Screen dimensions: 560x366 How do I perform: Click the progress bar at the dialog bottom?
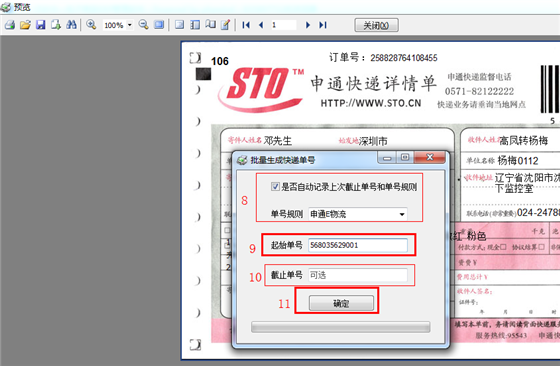click(x=340, y=327)
